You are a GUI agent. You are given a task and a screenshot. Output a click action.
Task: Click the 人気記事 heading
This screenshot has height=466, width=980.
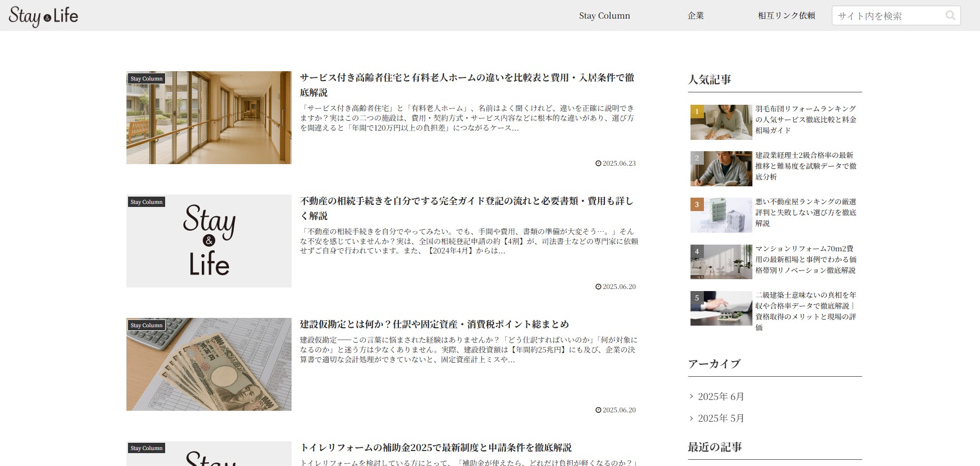[x=710, y=79]
